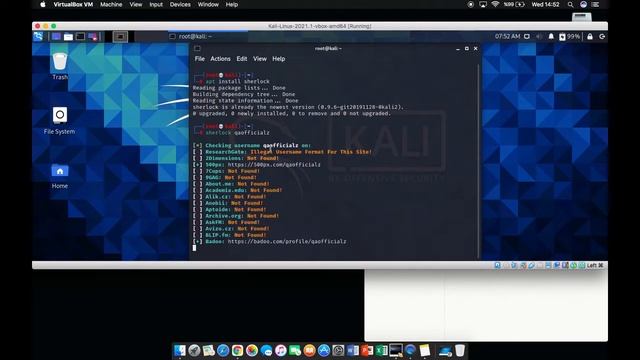Open Trash in the macOS Dock
This screenshot has width=640, height=360.
coord(460,350)
